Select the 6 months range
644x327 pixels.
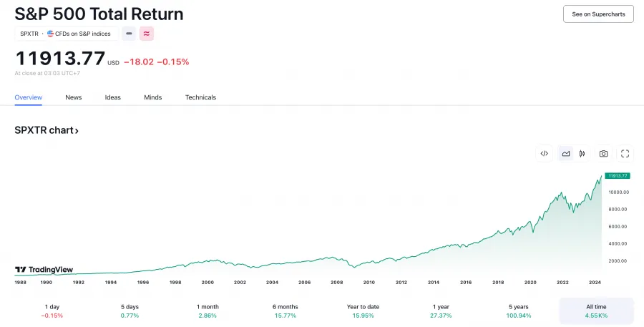(285, 311)
